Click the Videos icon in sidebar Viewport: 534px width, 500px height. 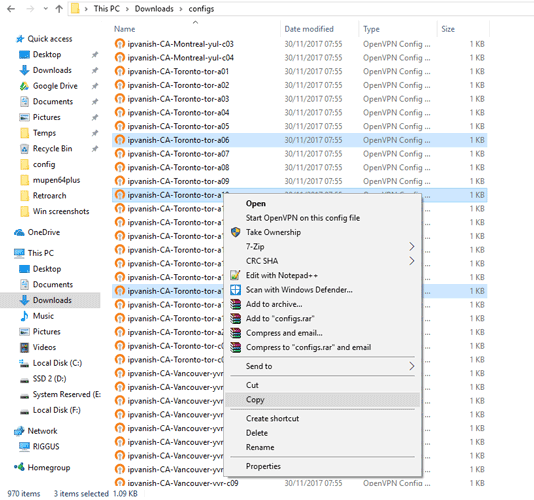tap(25, 348)
